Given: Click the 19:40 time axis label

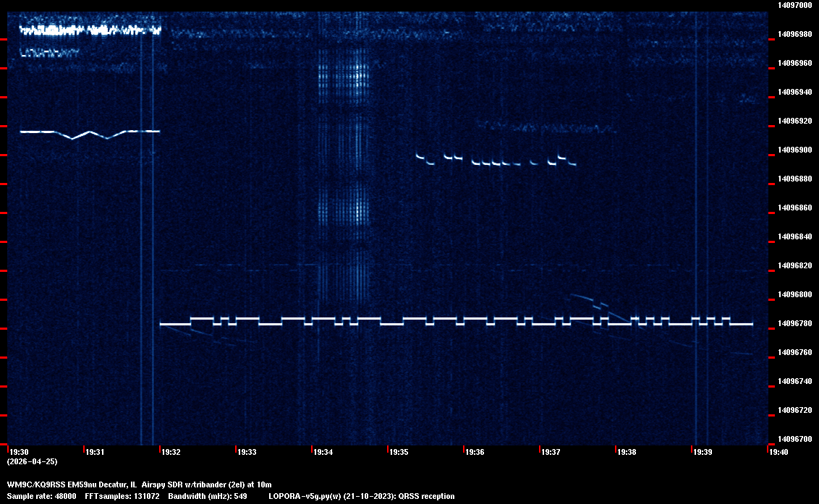Looking at the screenshot, I should click(x=778, y=452).
